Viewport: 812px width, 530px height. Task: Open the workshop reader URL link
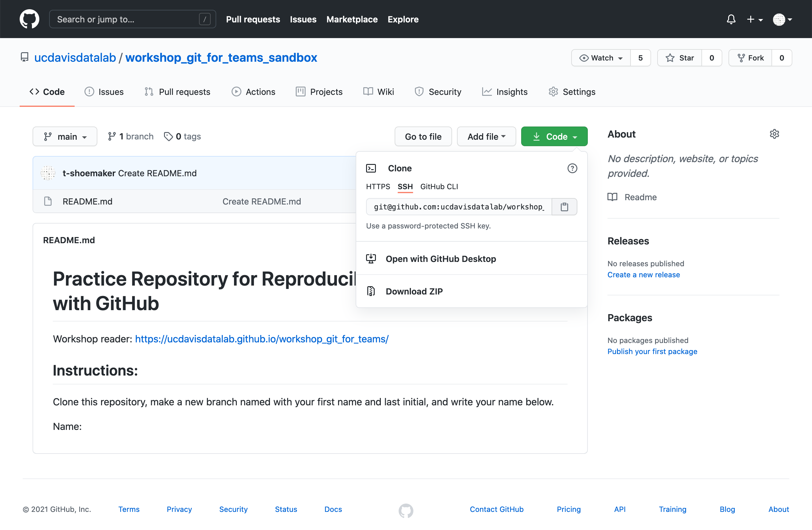pyautogui.click(x=262, y=339)
